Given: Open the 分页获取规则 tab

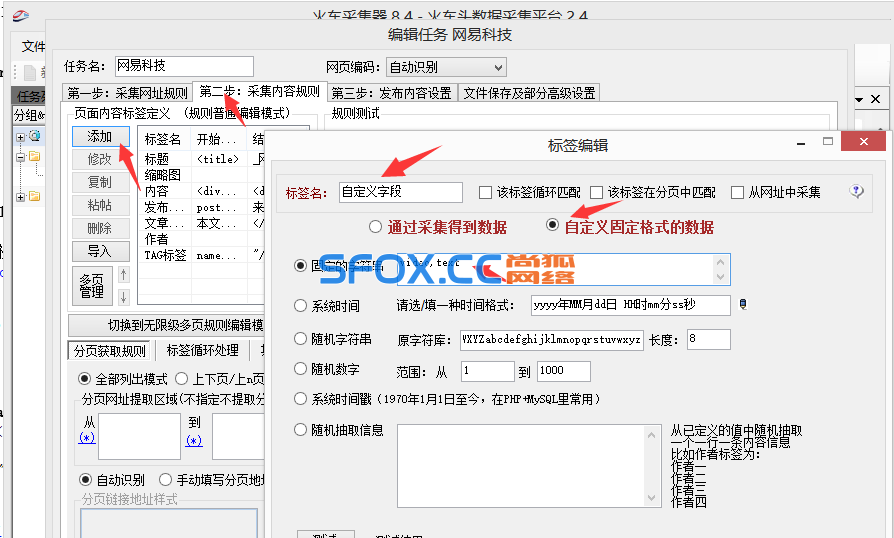Looking at the screenshot, I should click(110, 350).
